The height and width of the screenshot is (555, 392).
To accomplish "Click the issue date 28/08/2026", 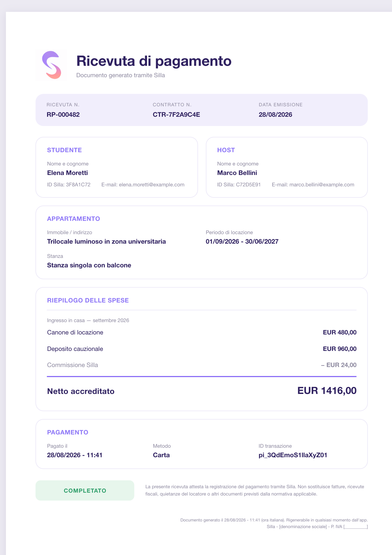I will click(275, 115).
